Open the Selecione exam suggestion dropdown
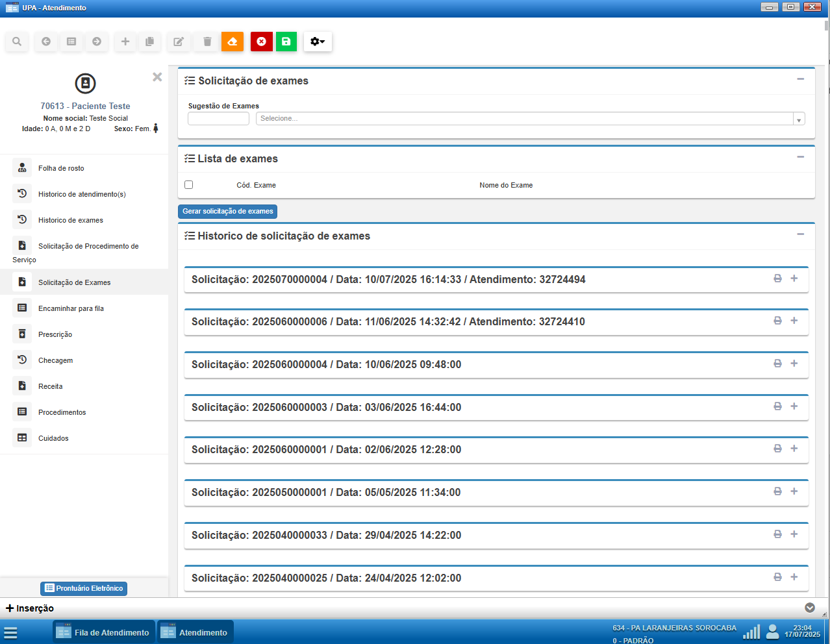830x644 pixels. click(x=530, y=119)
